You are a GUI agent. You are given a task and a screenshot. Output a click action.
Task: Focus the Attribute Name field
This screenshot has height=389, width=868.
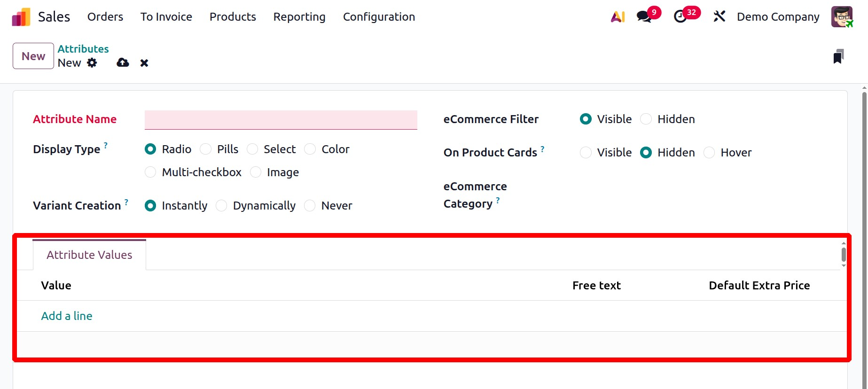coord(281,120)
